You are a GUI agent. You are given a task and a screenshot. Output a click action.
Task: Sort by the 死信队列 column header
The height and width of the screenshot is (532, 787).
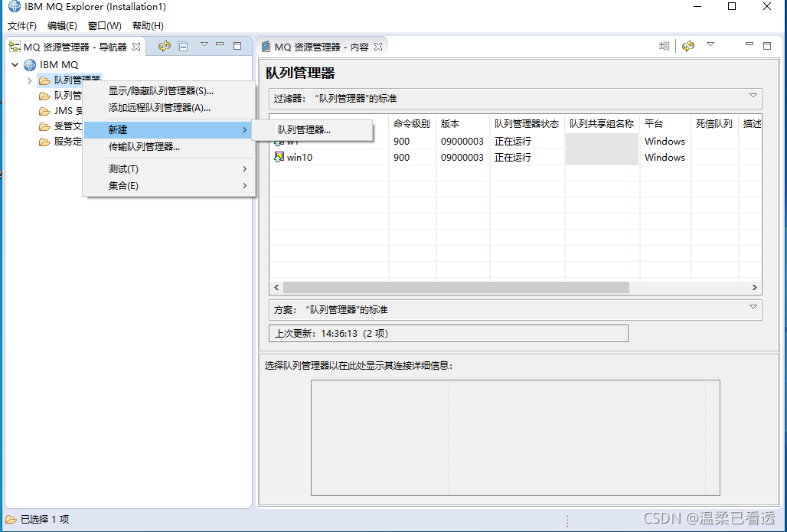[715, 123]
